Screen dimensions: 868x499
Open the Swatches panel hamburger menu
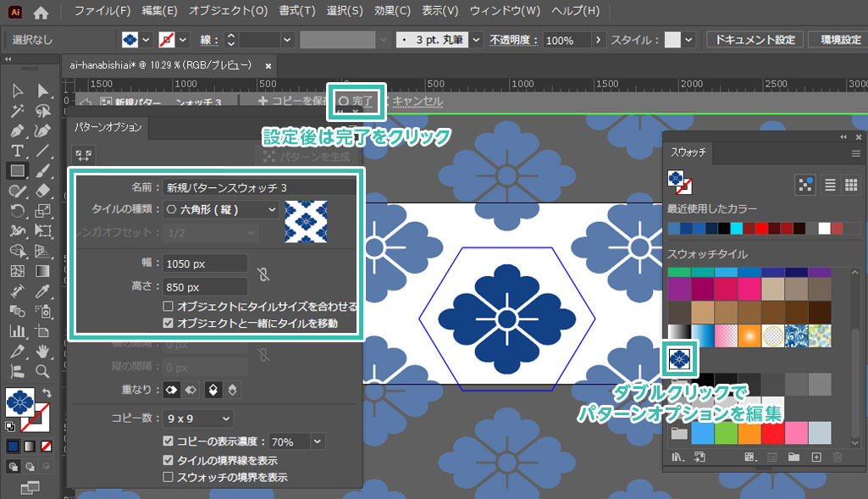(x=855, y=153)
